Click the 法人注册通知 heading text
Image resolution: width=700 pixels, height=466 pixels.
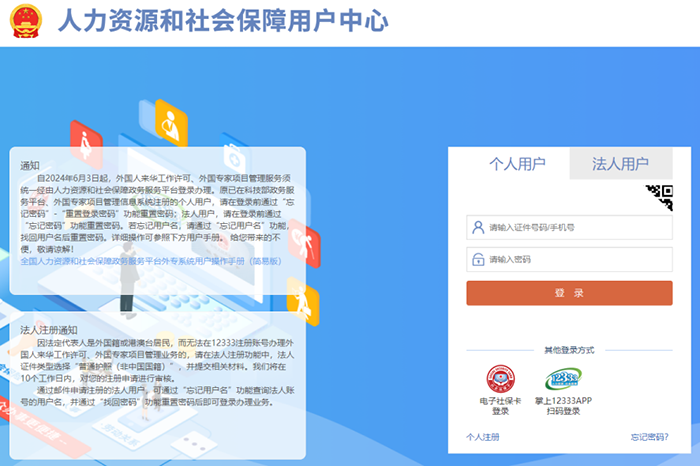(x=49, y=330)
